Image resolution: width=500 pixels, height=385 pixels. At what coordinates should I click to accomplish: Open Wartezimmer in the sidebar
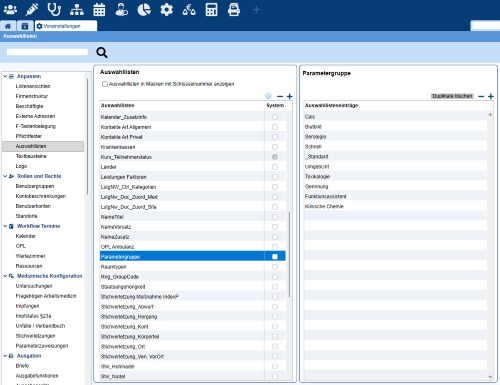pyautogui.click(x=30, y=256)
